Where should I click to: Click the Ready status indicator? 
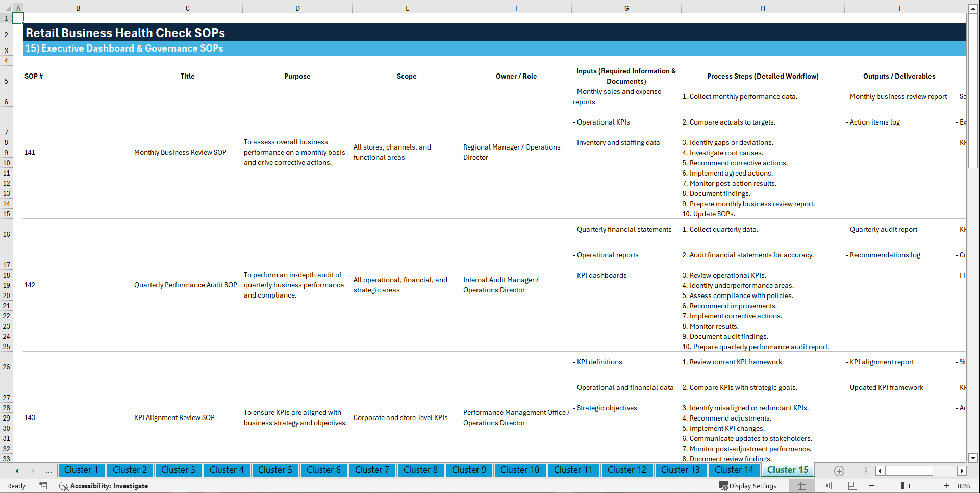tap(16, 486)
